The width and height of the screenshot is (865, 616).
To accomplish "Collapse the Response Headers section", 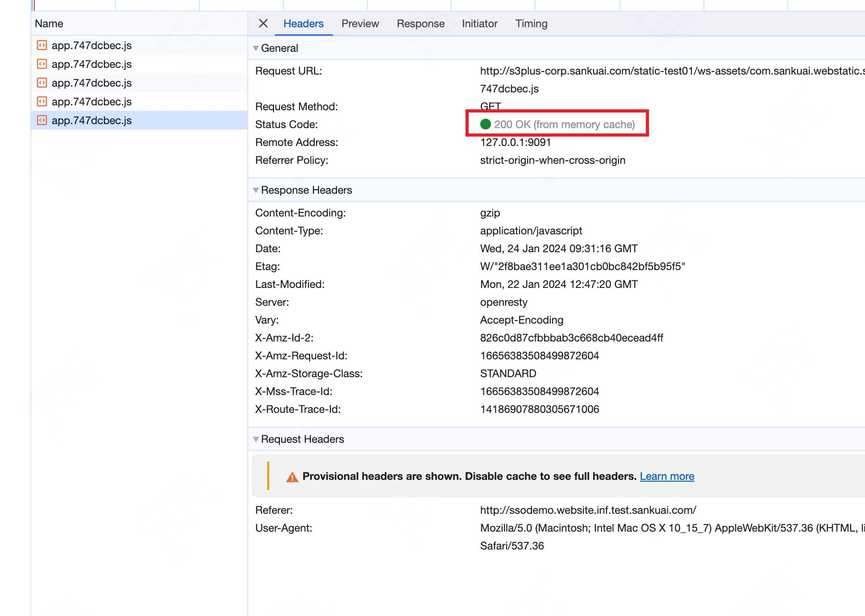I will pyautogui.click(x=256, y=190).
